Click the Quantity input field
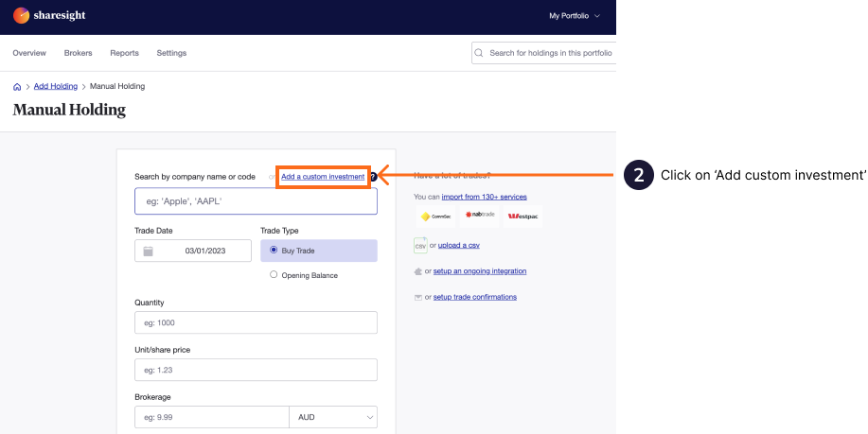 pyautogui.click(x=256, y=322)
